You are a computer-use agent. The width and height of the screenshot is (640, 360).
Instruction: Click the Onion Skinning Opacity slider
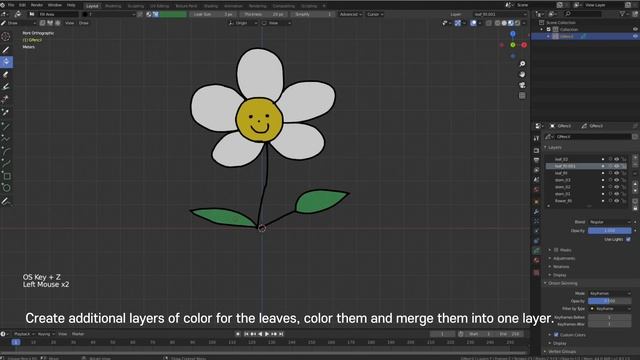click(x=609, y=301)
